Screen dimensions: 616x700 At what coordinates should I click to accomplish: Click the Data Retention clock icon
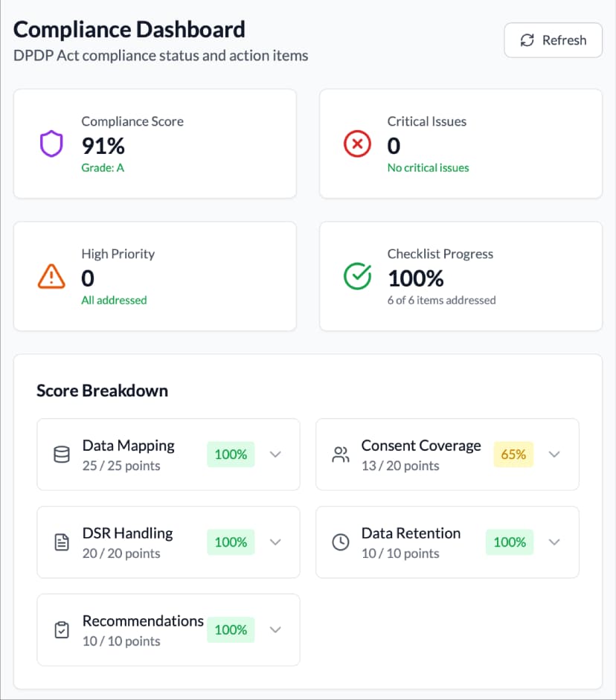click(340, 542)
